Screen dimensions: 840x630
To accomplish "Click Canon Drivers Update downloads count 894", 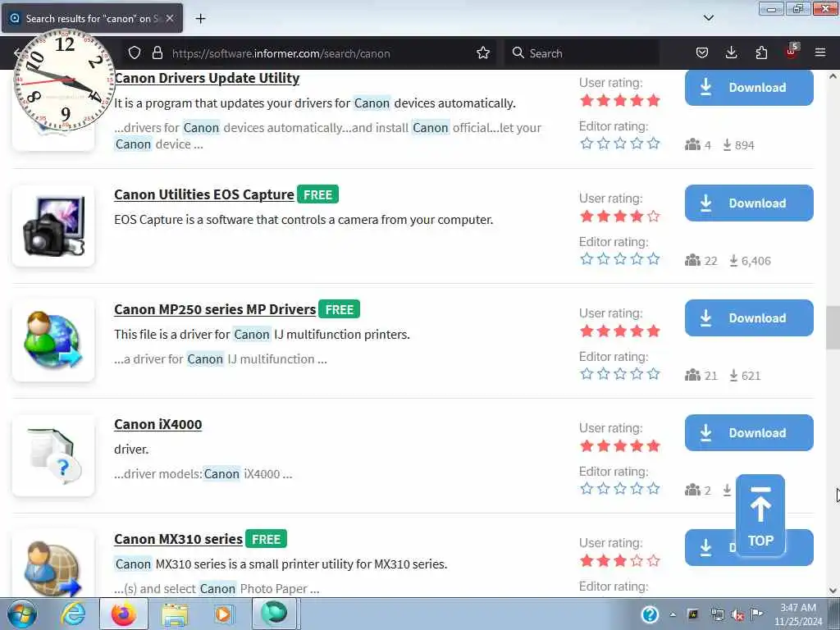I will point(739,145).
